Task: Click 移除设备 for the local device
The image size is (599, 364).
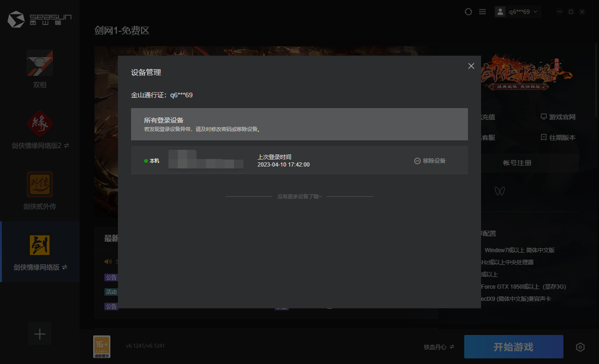Action: pyautogui.click(x=430, y=160)
